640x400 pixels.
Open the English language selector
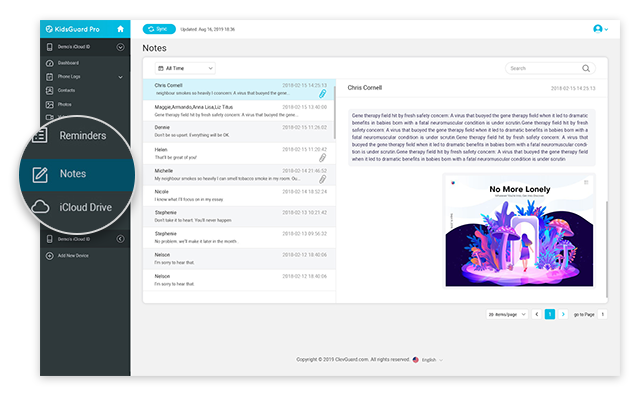pos(432,360)
